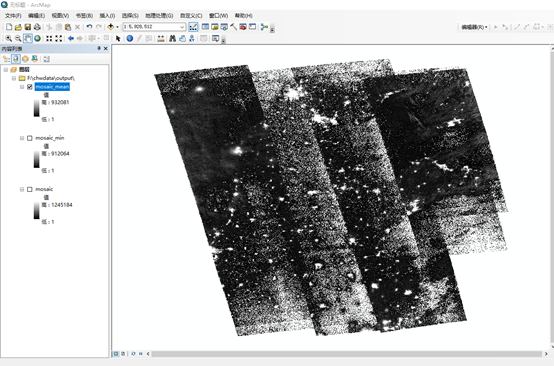This screenshot has width=554, height=366.
Task: Open the Find binoculars tool
Action: 172,38
